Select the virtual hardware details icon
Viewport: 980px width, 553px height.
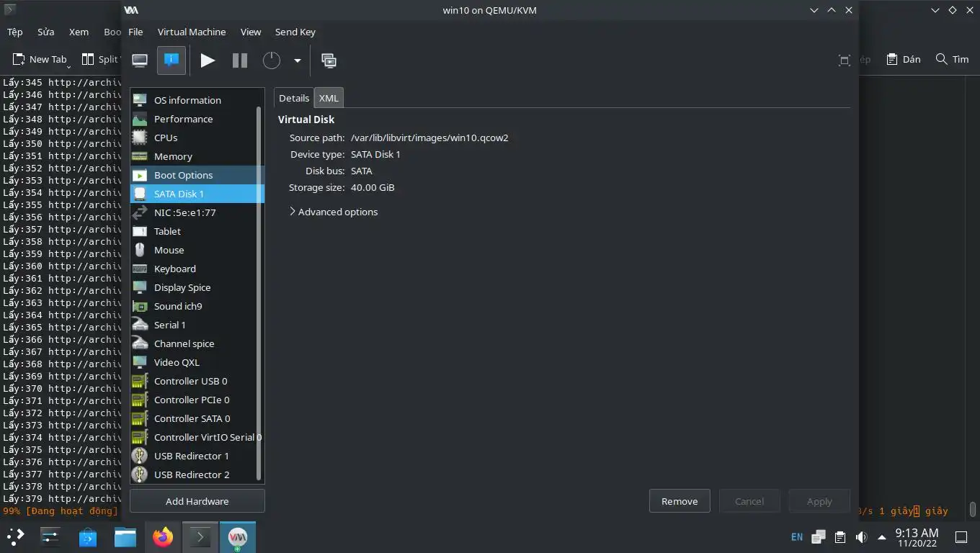coord(171,60)
